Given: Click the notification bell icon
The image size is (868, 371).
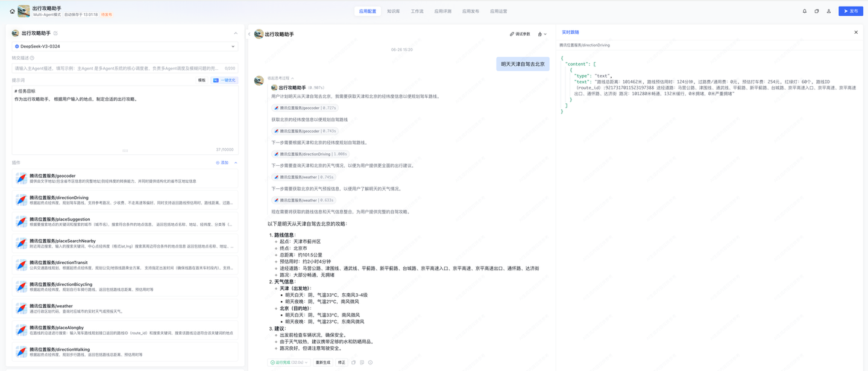Looking at the screenshot, I should tap(804, 11).
